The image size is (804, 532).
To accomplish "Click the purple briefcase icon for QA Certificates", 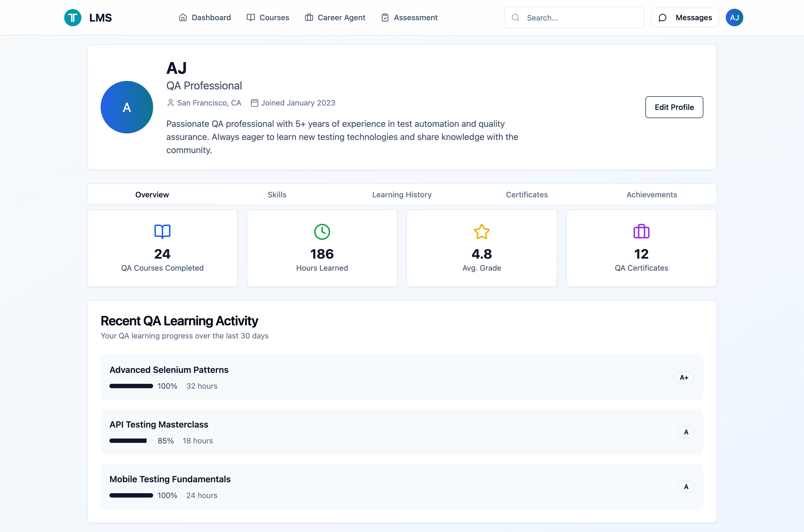I will pyautogui.click(x=642, y=232).
